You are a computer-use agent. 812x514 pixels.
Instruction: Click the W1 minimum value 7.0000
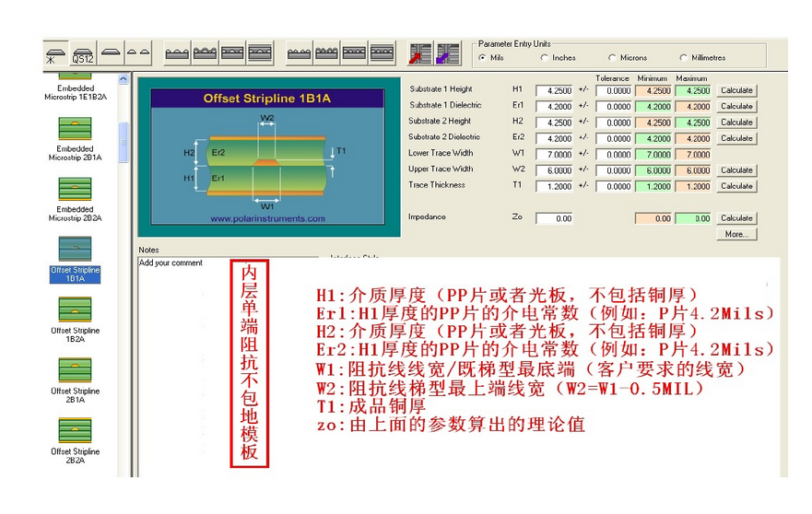click(x=653, y=154)
